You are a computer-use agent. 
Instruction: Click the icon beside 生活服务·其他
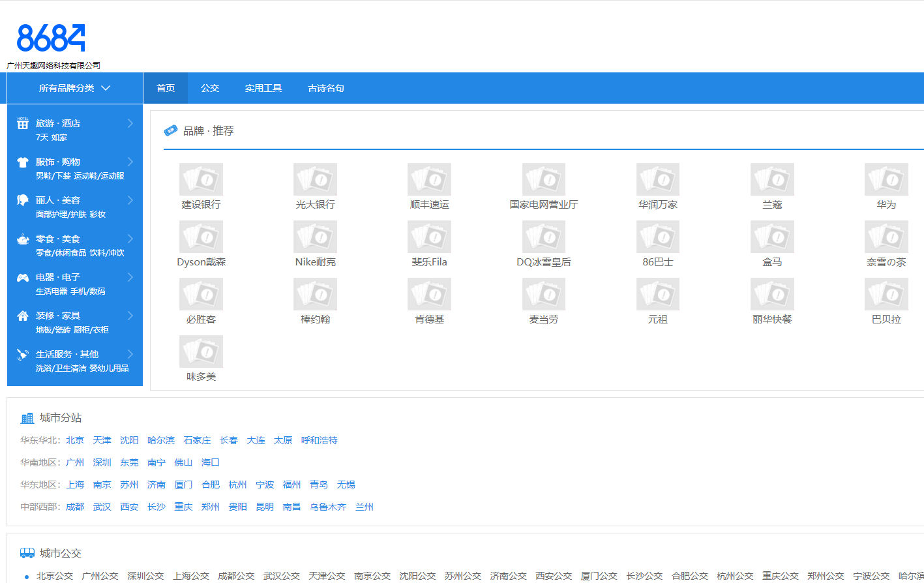[x=23, y=354]
